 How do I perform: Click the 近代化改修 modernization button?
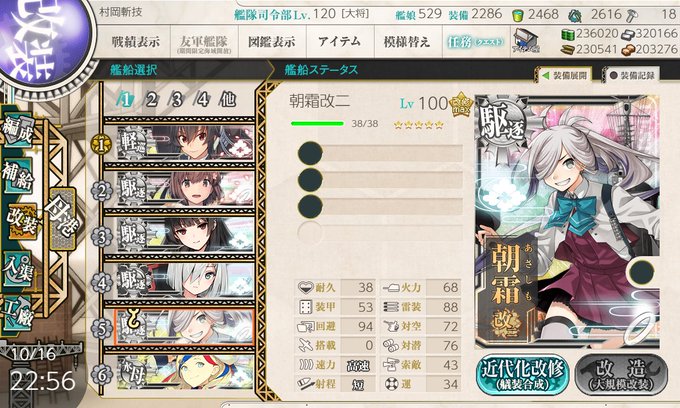tap(523, 374)
